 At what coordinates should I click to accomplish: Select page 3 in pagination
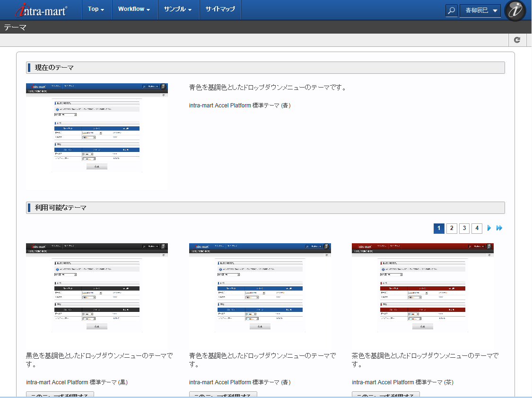[x=464, y=229]
